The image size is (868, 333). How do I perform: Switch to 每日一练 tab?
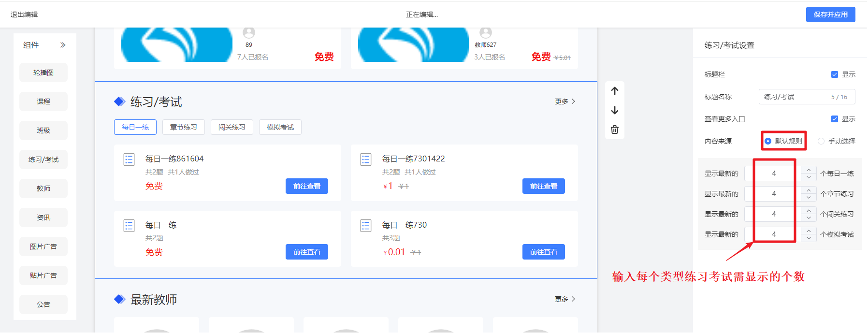click(x=135, y=127)
